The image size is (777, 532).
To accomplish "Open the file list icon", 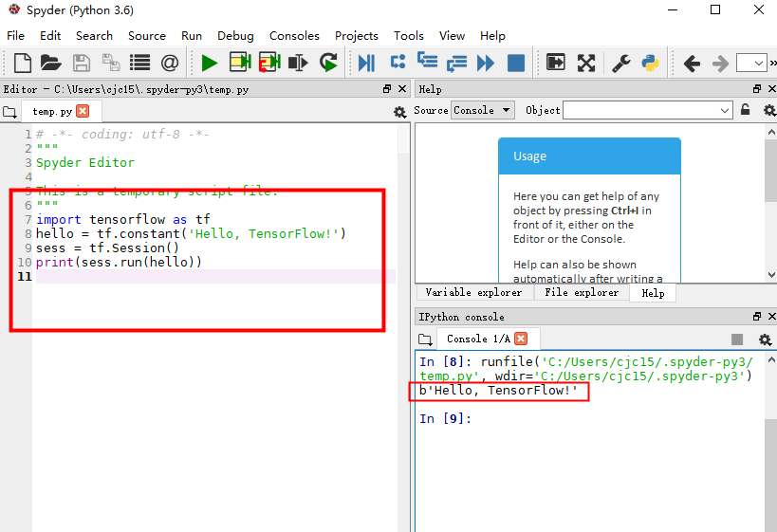I will pos(139,63).
